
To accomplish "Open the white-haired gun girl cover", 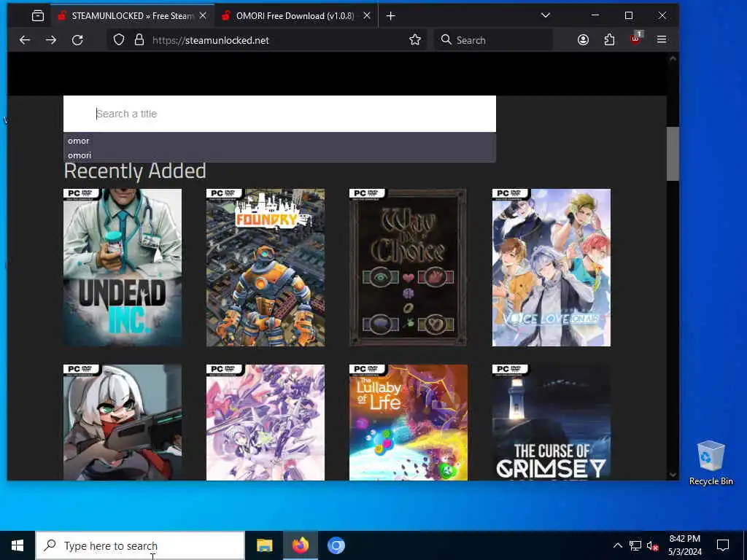I will tap(123, 422).
